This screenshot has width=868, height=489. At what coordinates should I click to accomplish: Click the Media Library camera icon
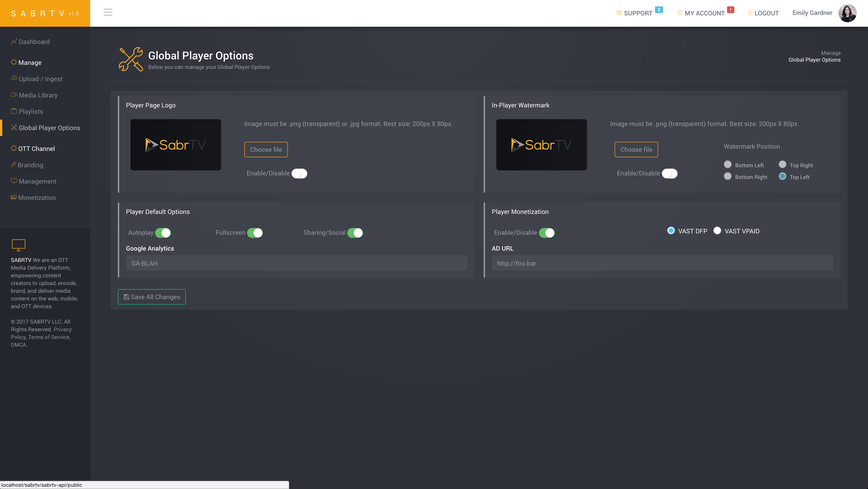coord(14,95)
